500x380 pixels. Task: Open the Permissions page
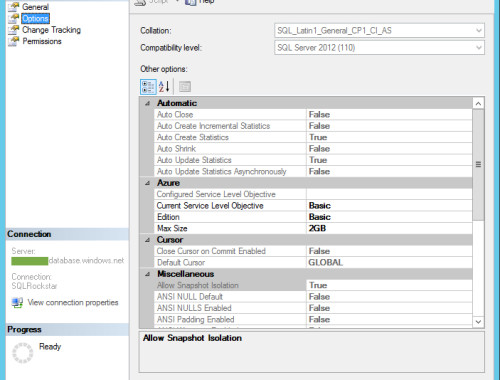(x=42, y=41)
